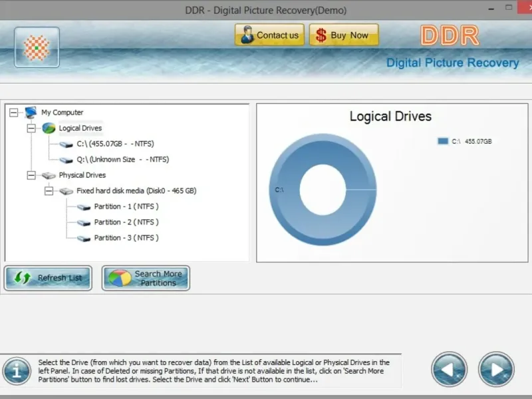Viewport: 532px width, 399px height.
Task: Click the Logical Drives globe icon
Action: pyautogui.click(x=49, y=128)
